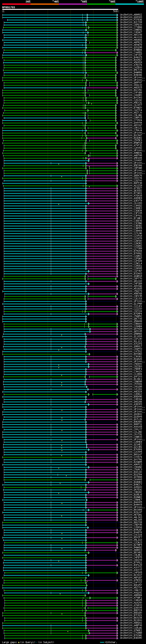Click the red 20% identity legend segment
146x644 pixels.
16,4
